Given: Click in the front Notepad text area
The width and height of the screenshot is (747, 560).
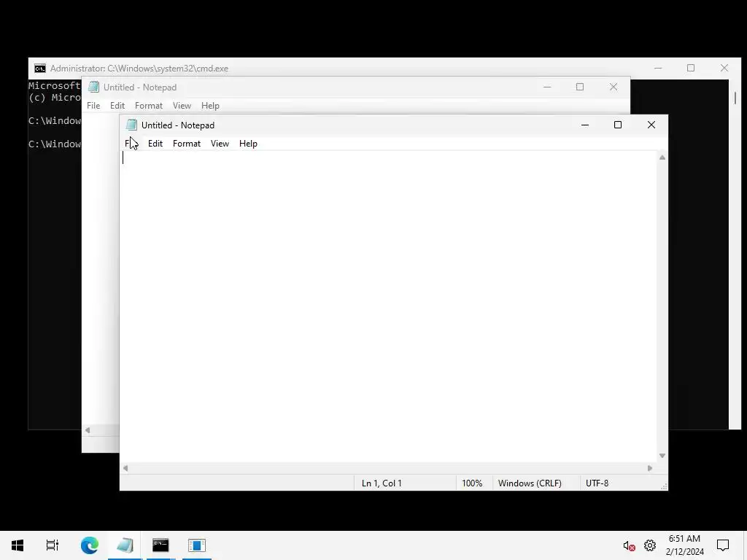Looking at the screenshot, I should pyautogui.click(x=388, y=306).
